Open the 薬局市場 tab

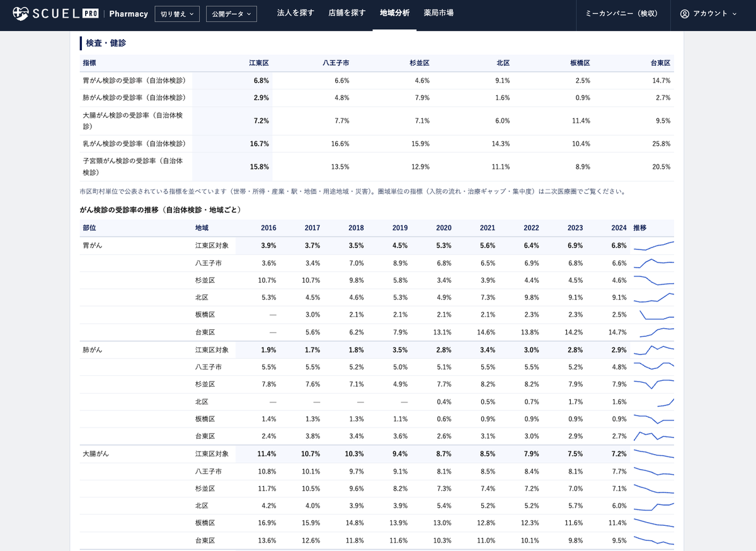point(438,13)
